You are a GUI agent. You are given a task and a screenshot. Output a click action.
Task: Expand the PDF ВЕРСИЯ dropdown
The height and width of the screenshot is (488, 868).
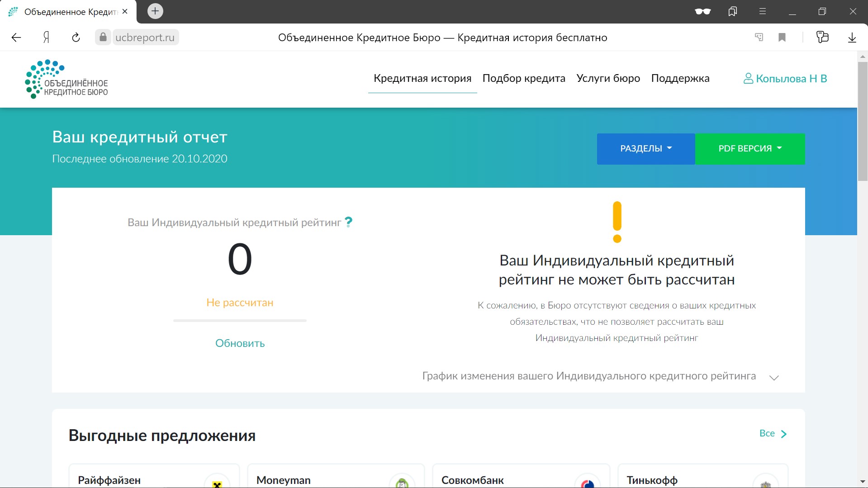(750, 149)
